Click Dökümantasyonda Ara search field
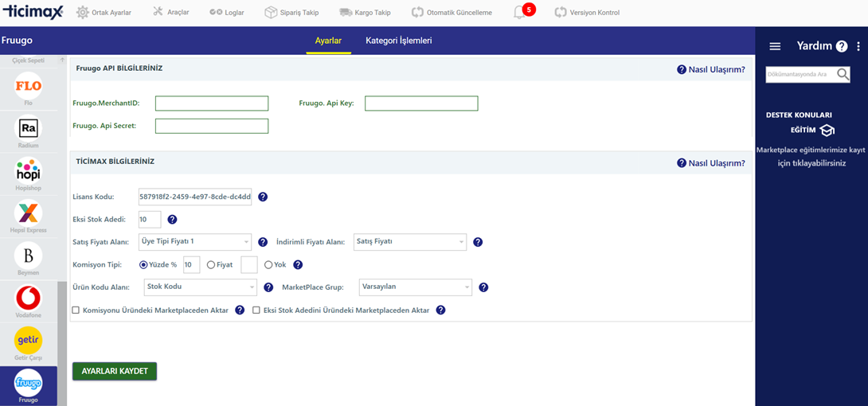Screen dimensions: 868x406 pyautogui.click(x=801, y=74)
